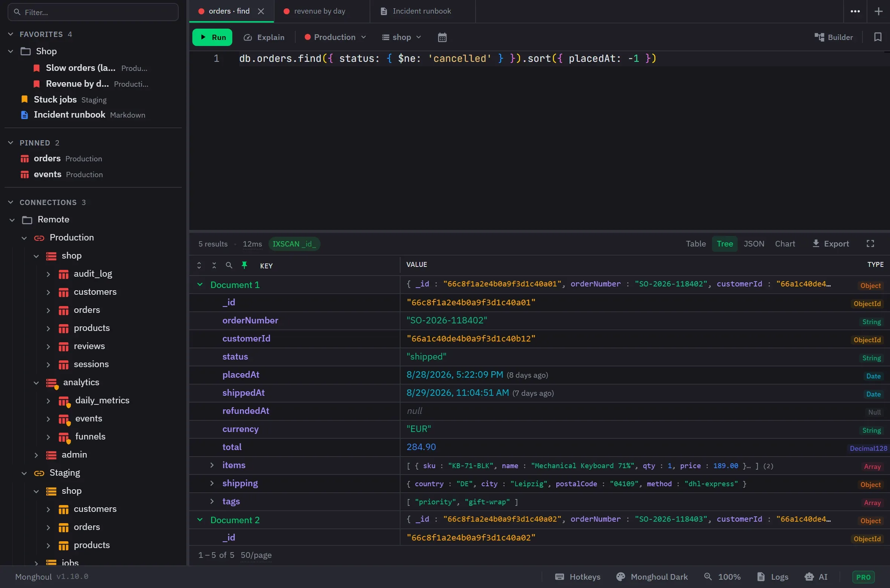Collapse the FAVORITES section
The height and width of the screenshot is (588, 890).
(11, 34)
